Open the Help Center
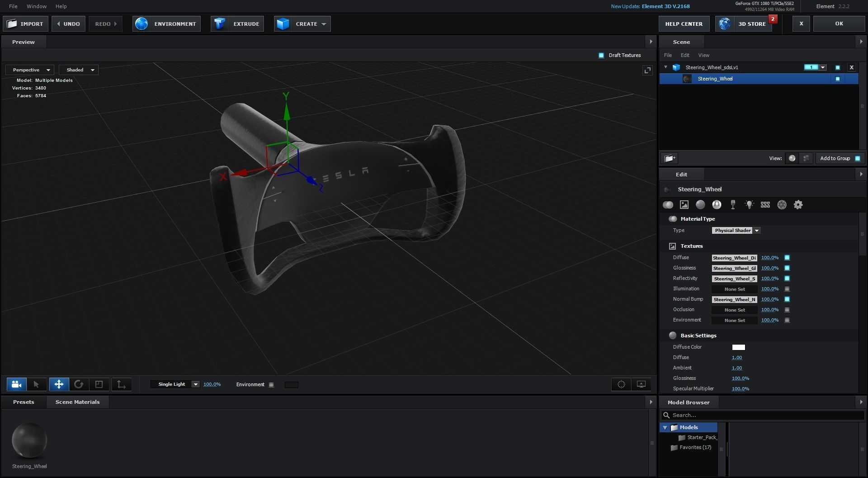868x478 pixels. pyautogui.click(x=684, y=24)
